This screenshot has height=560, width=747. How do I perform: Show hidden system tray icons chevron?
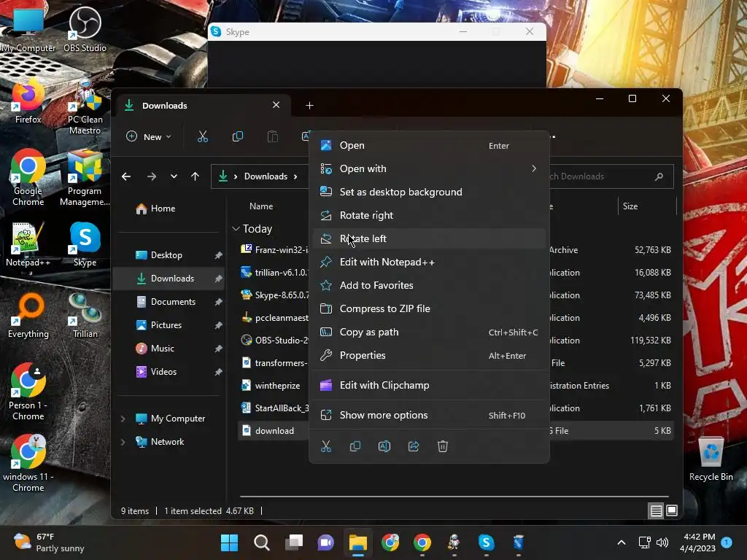(622, 542)
